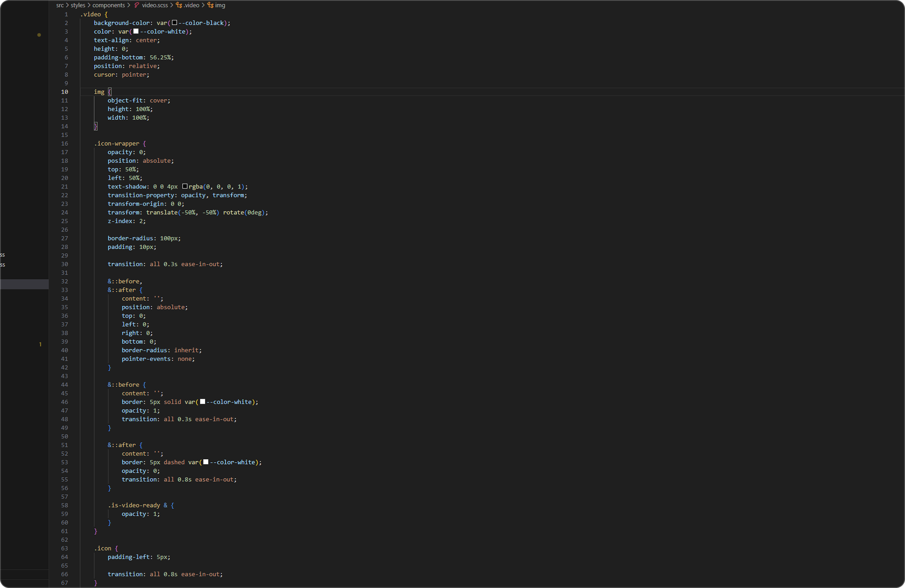Select the highlighted row in the sidebar
Viewport: 905px width, 588px height.
[x=24, y=284]
